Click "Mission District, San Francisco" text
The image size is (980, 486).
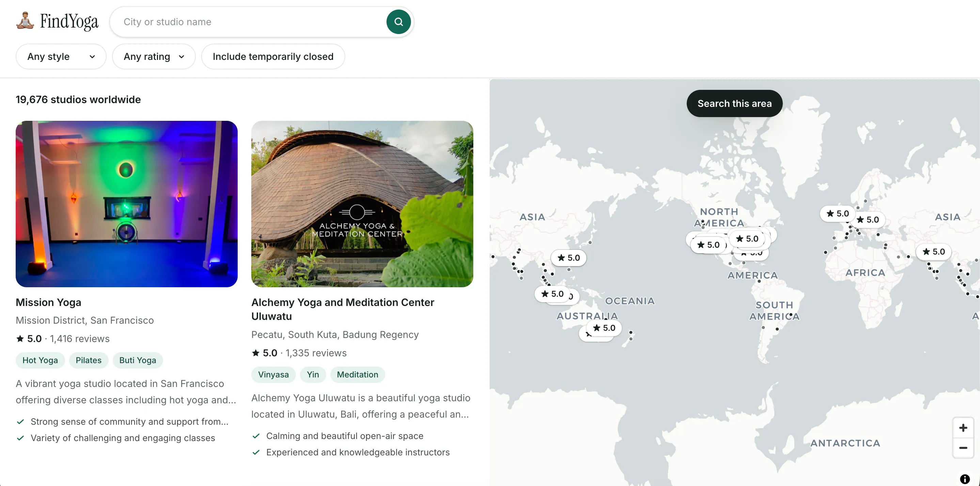[x=84, y=320]
